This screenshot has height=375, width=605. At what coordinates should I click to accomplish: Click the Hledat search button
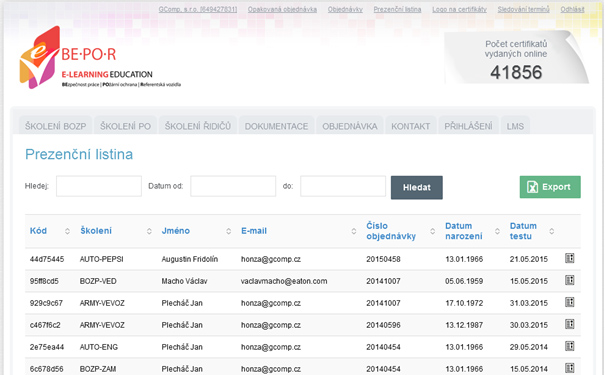coord(417,188)
